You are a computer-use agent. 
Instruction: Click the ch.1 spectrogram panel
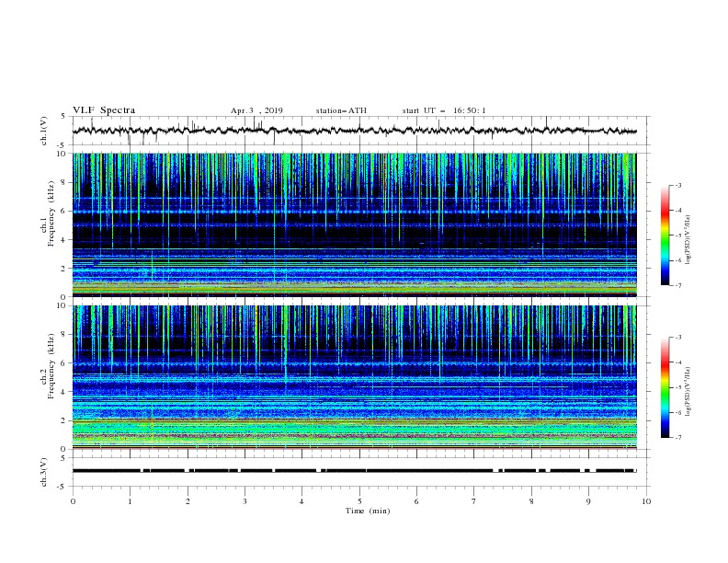(x=354, y=224)
